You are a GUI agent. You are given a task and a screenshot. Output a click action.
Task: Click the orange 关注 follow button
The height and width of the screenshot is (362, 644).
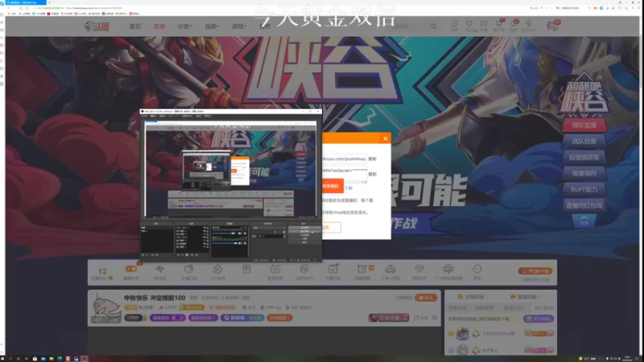tap(426, 298)
